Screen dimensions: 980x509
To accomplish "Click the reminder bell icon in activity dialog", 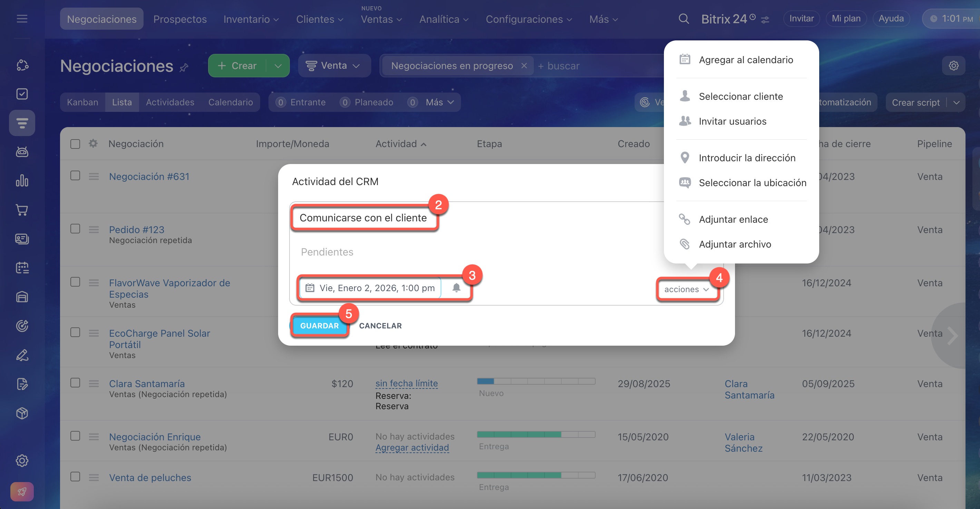I will point(456,288).
